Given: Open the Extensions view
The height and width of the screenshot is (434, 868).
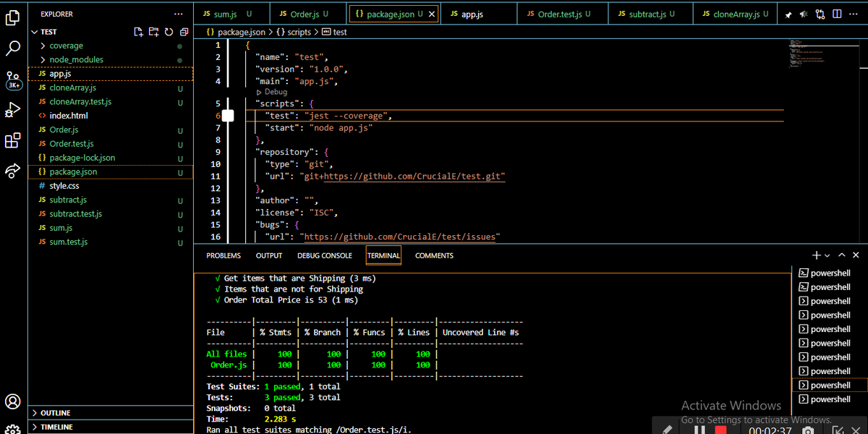Looking at the screenshot, I should pos(12,140).
